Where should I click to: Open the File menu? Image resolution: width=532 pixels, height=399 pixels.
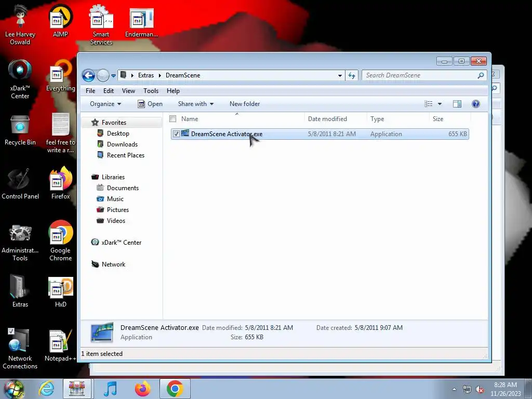point(90,91)
